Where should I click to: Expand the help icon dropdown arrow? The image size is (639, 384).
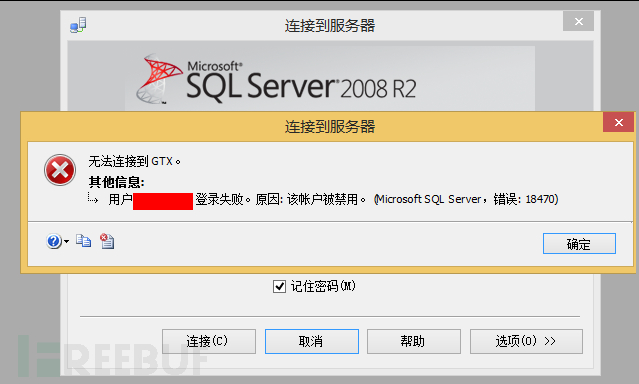tap(66, 241)
